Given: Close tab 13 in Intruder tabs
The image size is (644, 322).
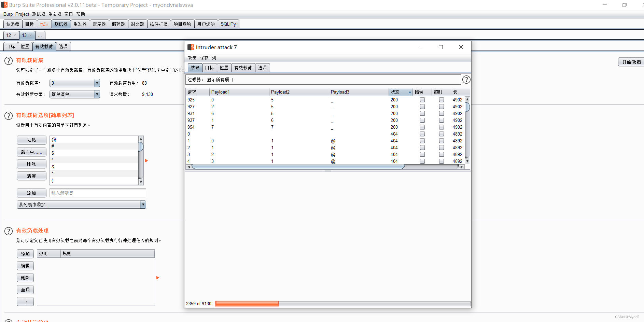Looking at the screenshot, I should tap(30, 36).
